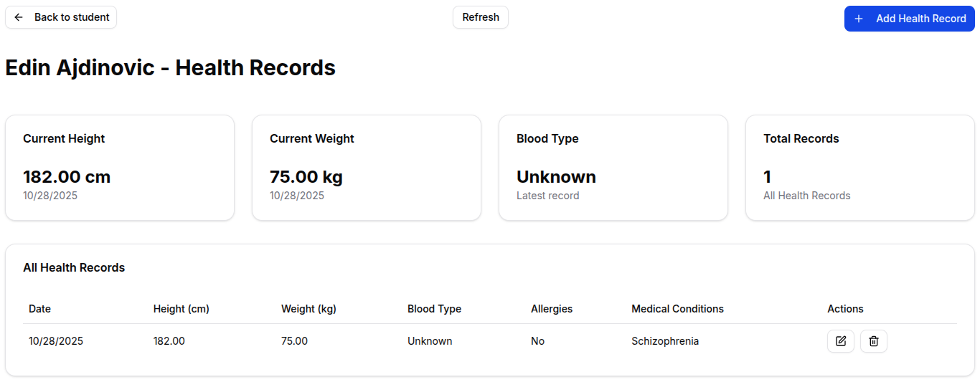Screen dimensions: 980x382
Task: Open the Add Health Record form
Action: click(909, 19)
